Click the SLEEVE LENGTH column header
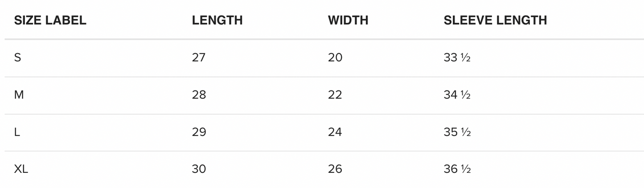The width and height of the screenshot is (644, 188). (495, 20)
